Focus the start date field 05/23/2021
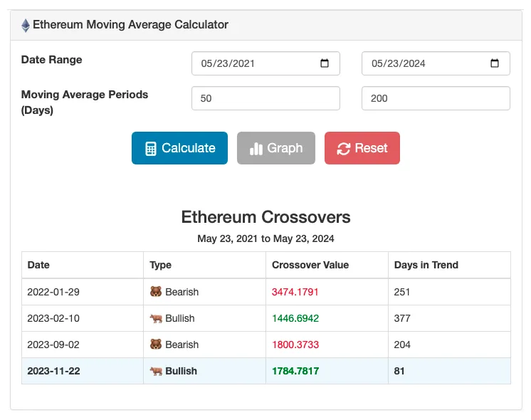 [x=265, y=63]
